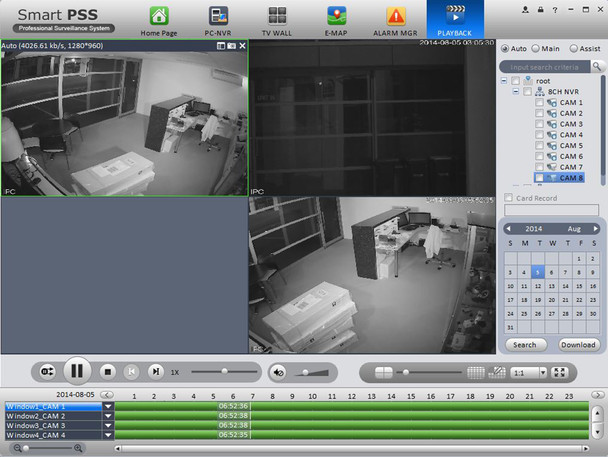Select August 15 in the calendar
The height and width of the screenshot is (457, 608).
tap(579, 286)
